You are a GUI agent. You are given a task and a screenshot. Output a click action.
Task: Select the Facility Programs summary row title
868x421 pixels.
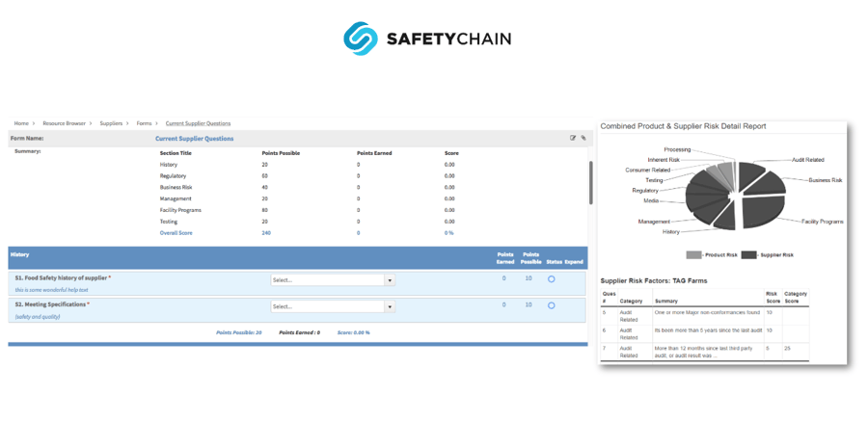point(180,210)
